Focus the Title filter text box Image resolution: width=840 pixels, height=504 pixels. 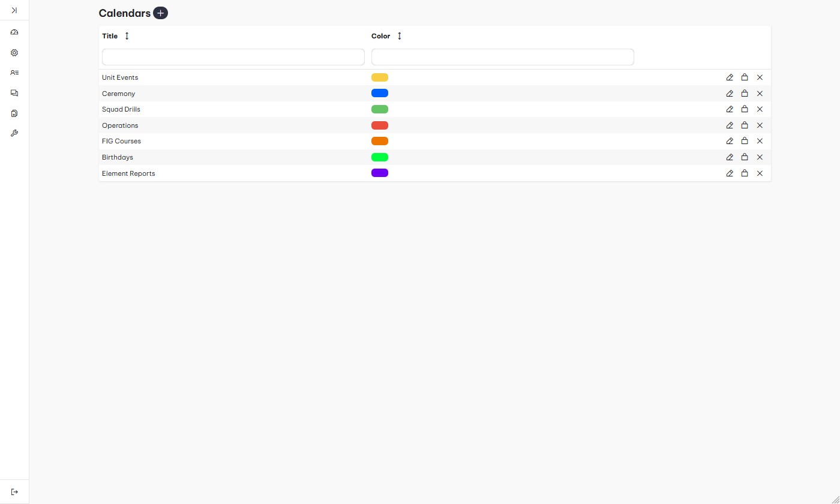coord(233,57)
